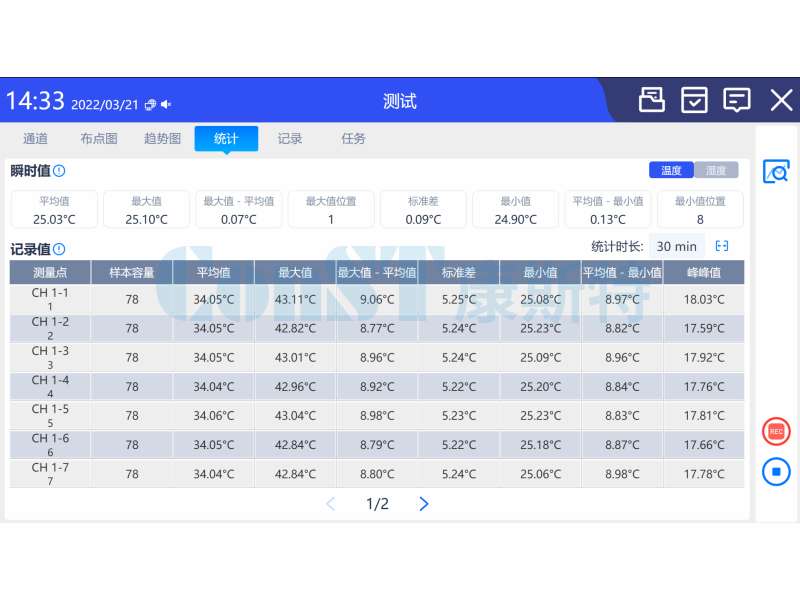Click the info icon next to 记录值
The height and width of the screenshot is (600, 800).
(59, 249)
